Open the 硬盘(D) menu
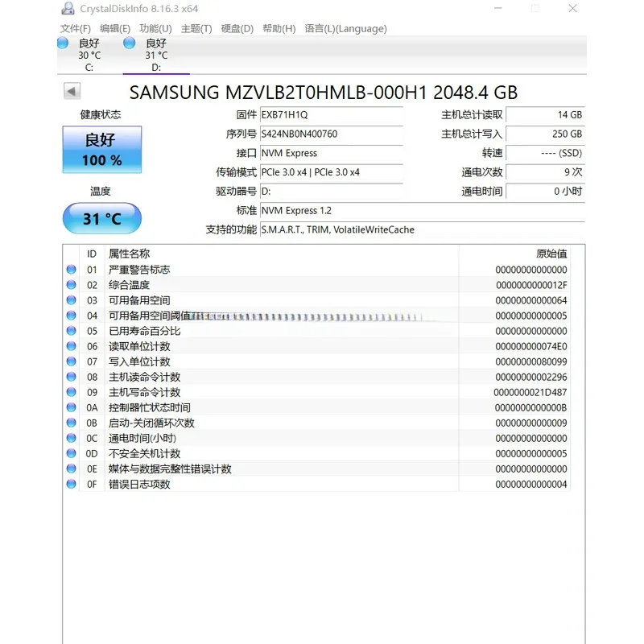644x644 pixels. click(237, 29)
